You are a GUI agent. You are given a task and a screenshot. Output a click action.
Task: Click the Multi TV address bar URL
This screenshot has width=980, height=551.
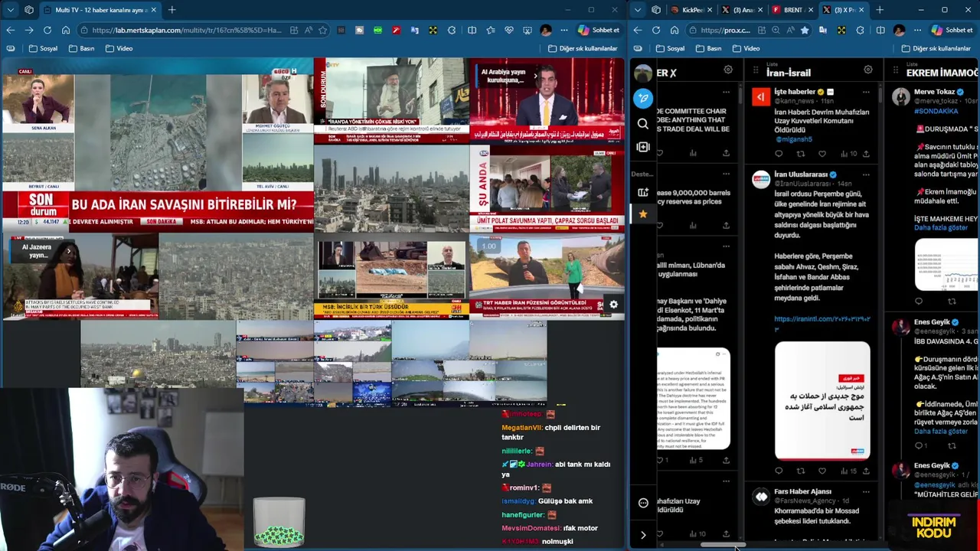(187, 30)
